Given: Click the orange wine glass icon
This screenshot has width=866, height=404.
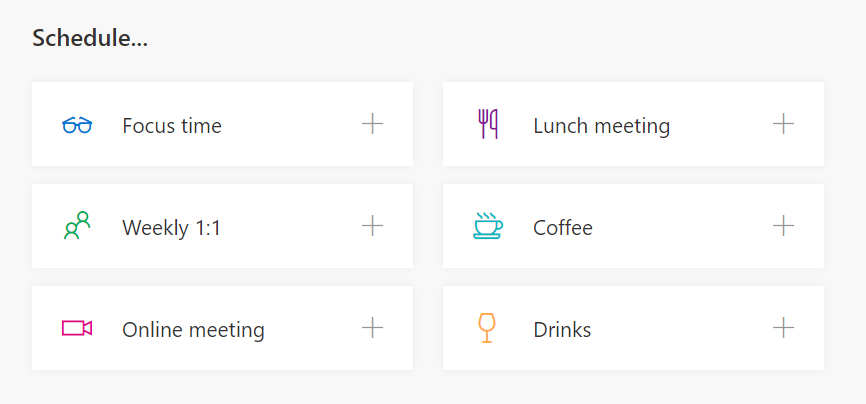Looking at the screenshot, I should click(487, 328).
